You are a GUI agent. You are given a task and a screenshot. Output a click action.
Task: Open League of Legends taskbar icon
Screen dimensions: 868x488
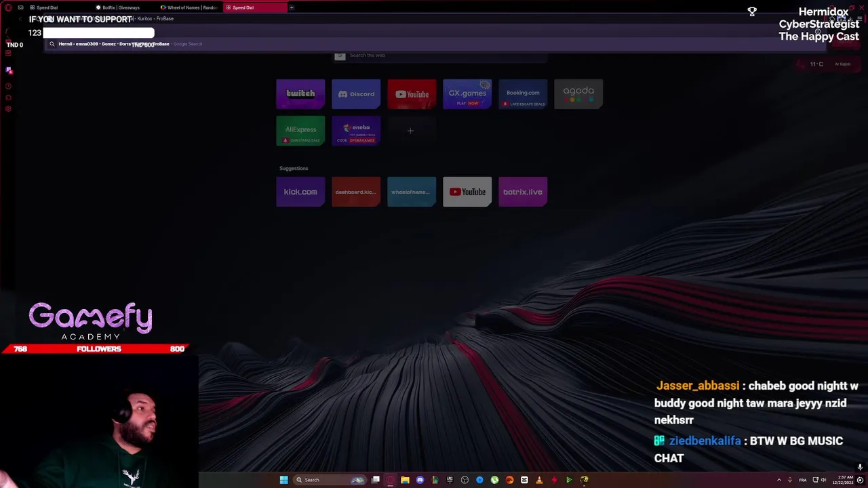[435, 480]
